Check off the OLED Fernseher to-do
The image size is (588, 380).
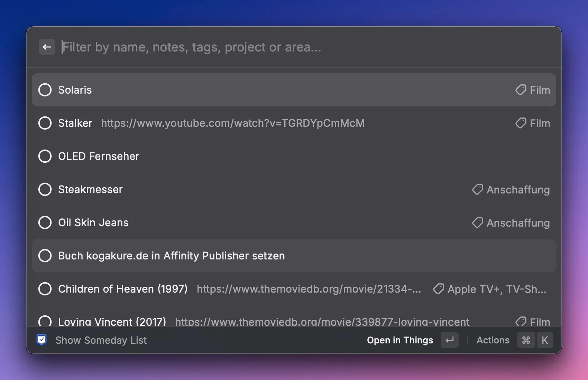[45, 156]
